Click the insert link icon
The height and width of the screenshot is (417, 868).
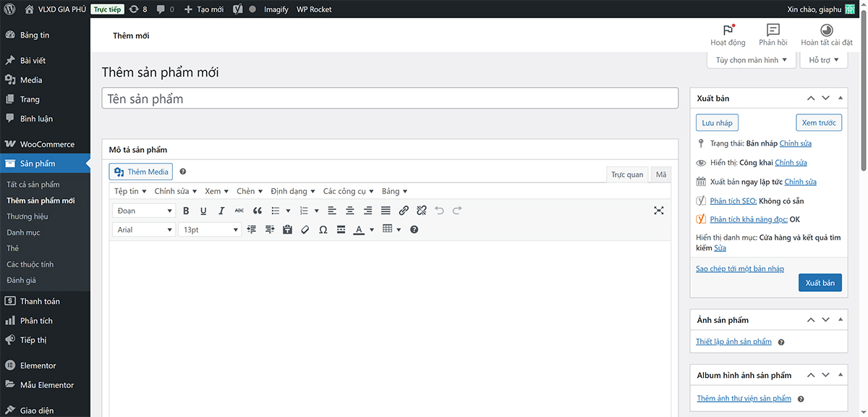tap(404, 211)
